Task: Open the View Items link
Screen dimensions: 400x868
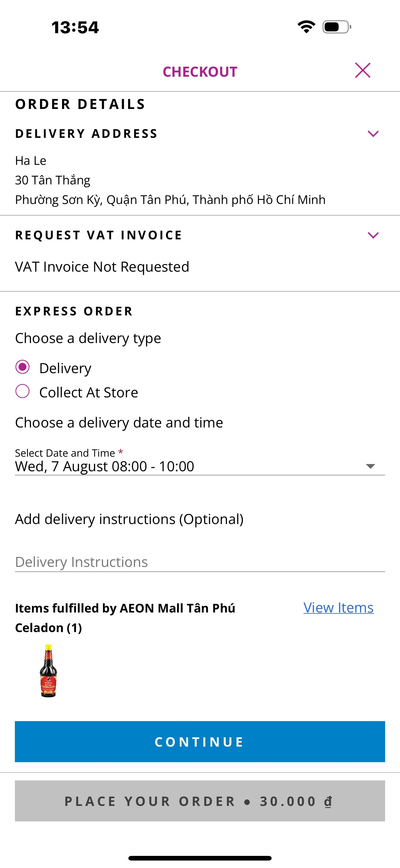Action: pos(338,608)
